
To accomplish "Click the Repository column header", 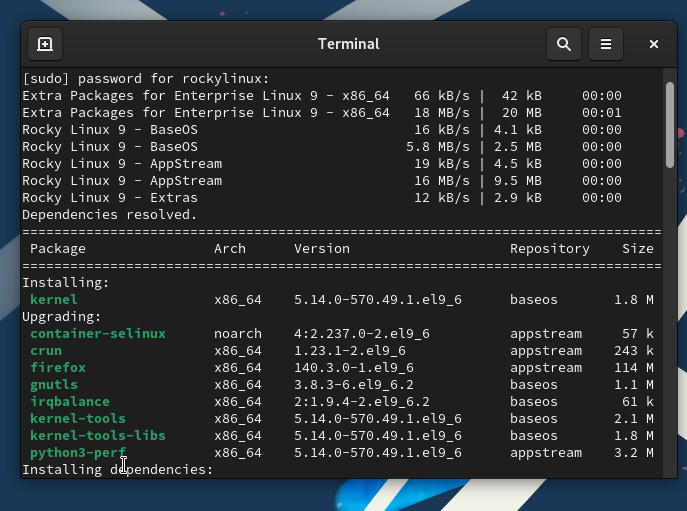I will pyautogui.click(x=549, y=249).
